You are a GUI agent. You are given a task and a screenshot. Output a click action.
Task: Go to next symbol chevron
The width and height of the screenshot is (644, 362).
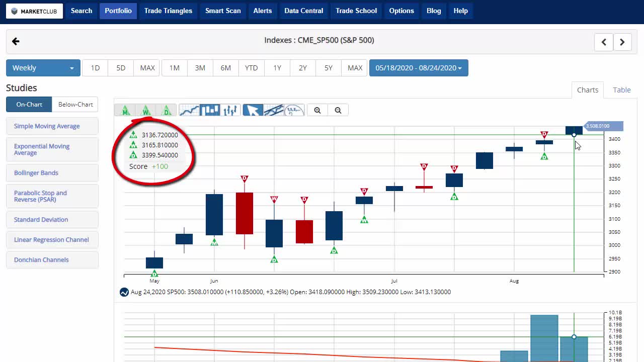point(622,42)
